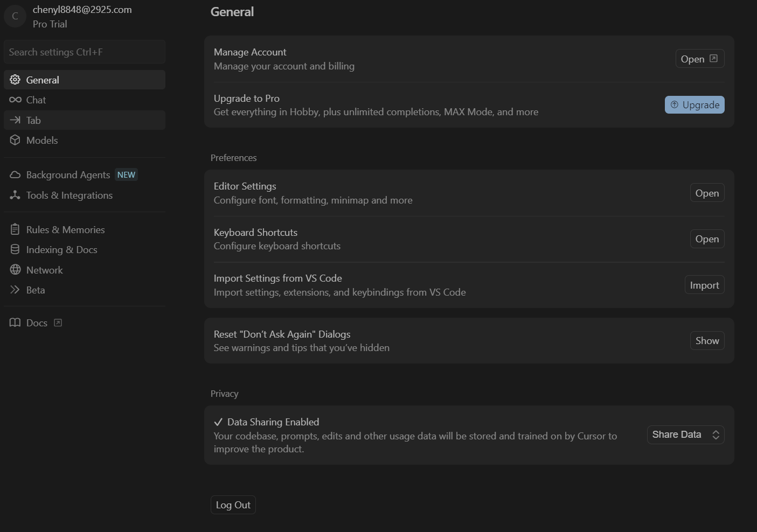Click the user avatar circle
Viewport: 757px width, 532px height.
point(15,16)
